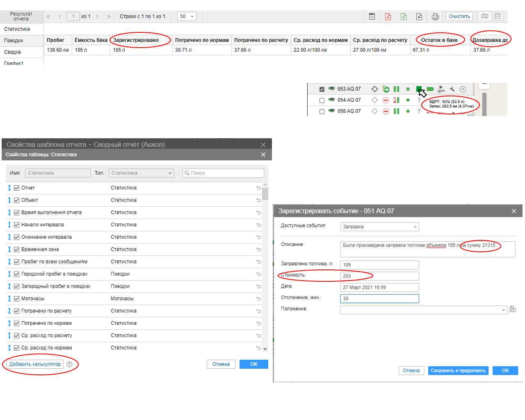Image resolution: width=525 pixels, height=420 pixels.
Task: Pick location on map next to Положение field
Action: pyautogui.click(x=513, y=309)
